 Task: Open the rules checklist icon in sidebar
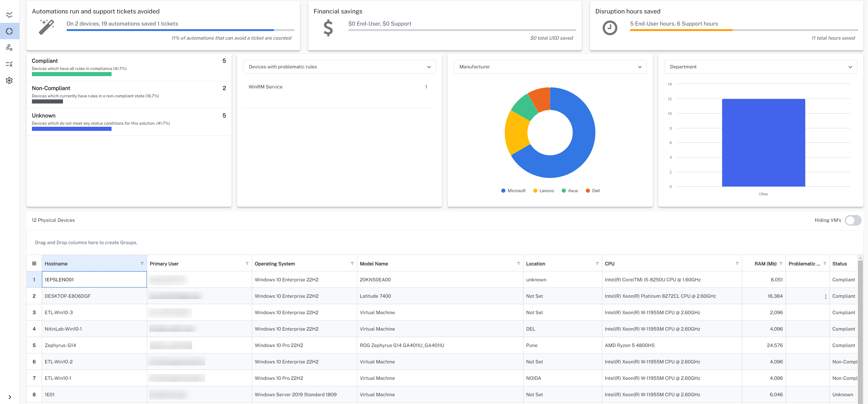tap(9, 64)
